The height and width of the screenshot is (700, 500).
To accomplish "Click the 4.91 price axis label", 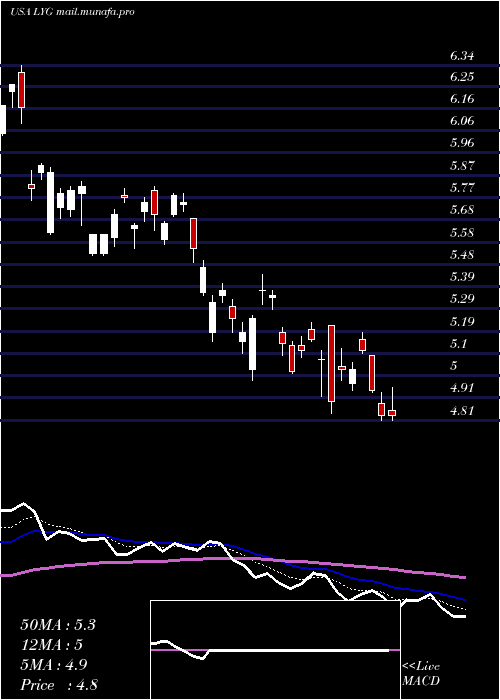I will click(462, 388).
